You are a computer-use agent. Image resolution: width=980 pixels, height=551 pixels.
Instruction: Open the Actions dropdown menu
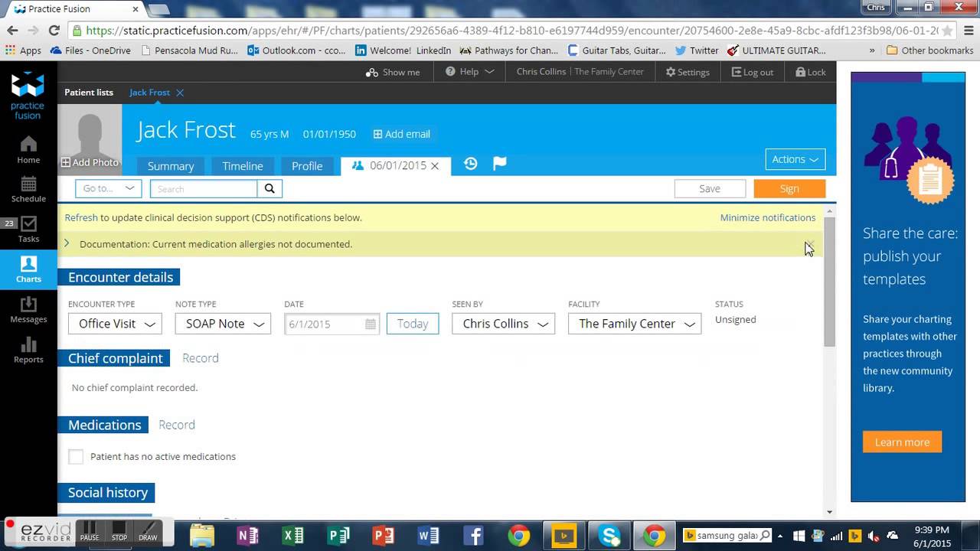point(795,159)
